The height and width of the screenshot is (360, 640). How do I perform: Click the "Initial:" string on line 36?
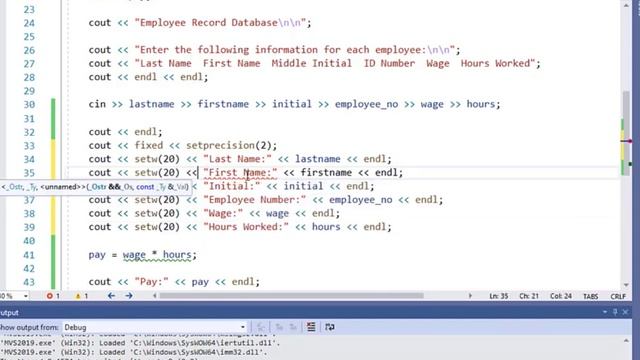(x=232, y=186)
